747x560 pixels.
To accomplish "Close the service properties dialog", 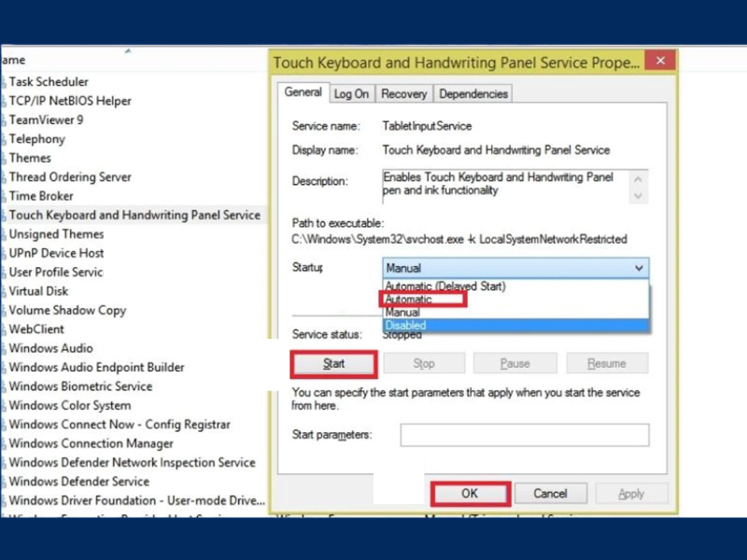I will click(x=660, y=62).
